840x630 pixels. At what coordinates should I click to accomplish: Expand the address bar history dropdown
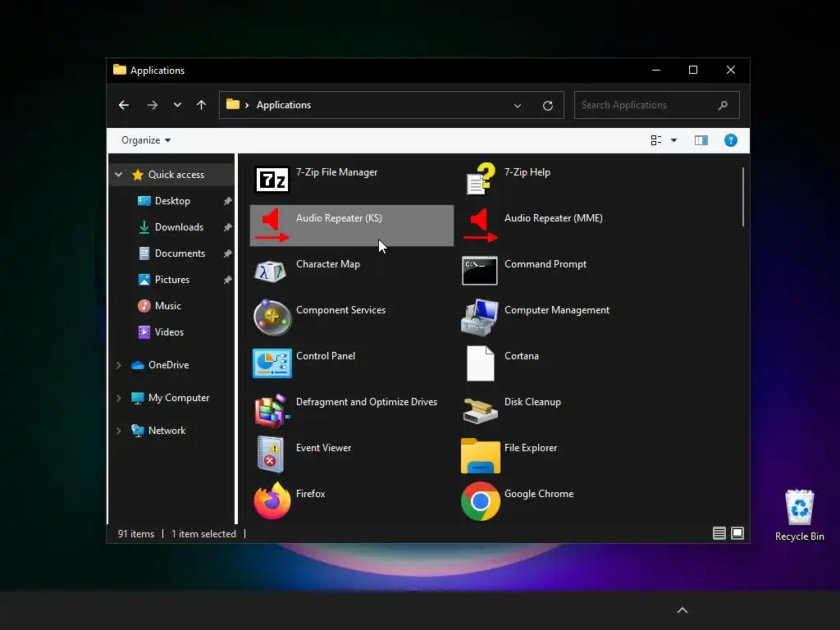518,106
